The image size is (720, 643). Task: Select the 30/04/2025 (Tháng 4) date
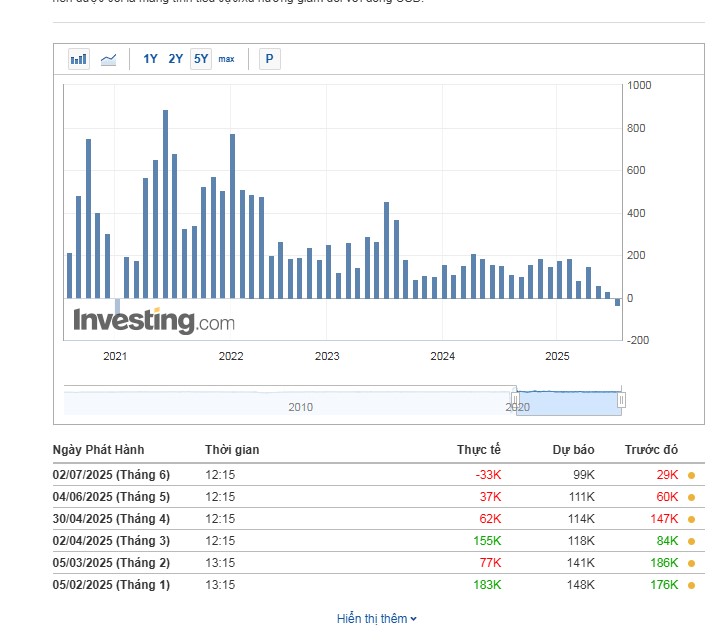pos(111,519)
